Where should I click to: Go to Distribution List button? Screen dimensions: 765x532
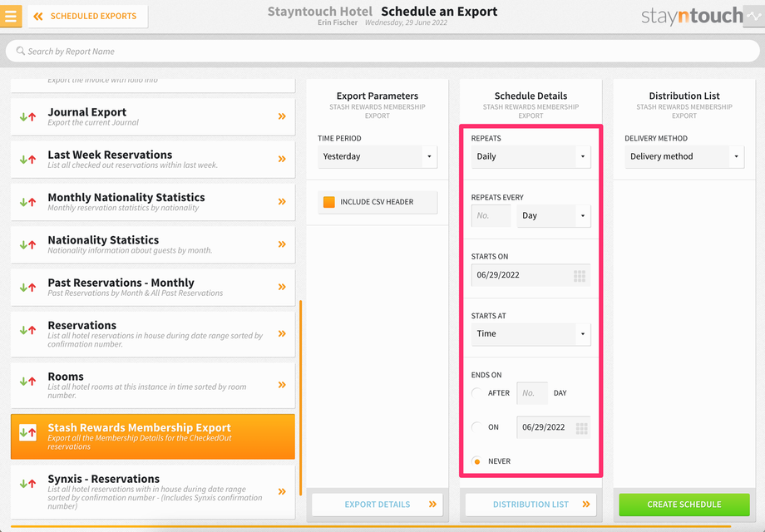click(x=531, y=505)
